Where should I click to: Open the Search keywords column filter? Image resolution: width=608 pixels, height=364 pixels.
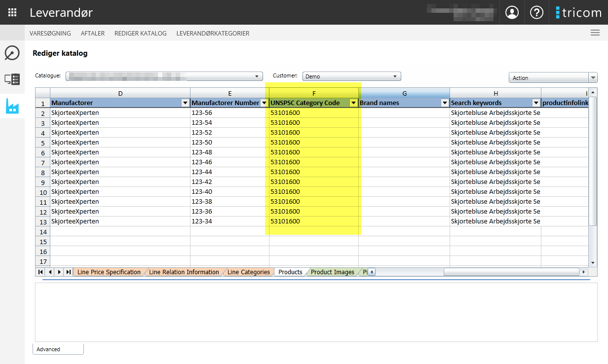tap(536, 103)
